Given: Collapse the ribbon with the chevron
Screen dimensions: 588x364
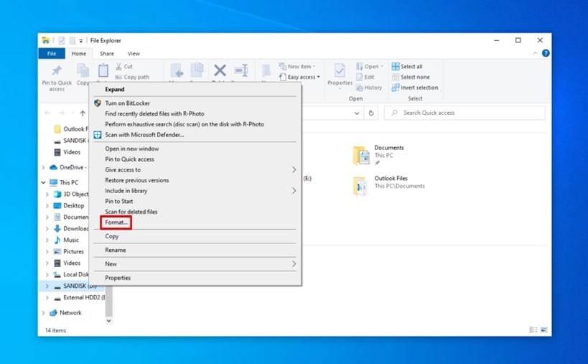Looking at the screenshot, I should click(535, 53).
